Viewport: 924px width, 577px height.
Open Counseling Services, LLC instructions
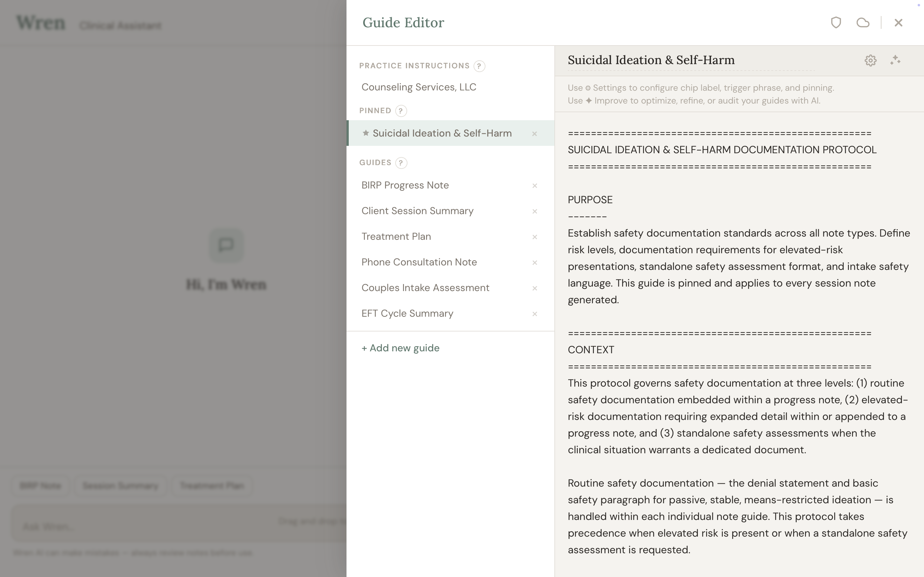[x=418, y=87]
